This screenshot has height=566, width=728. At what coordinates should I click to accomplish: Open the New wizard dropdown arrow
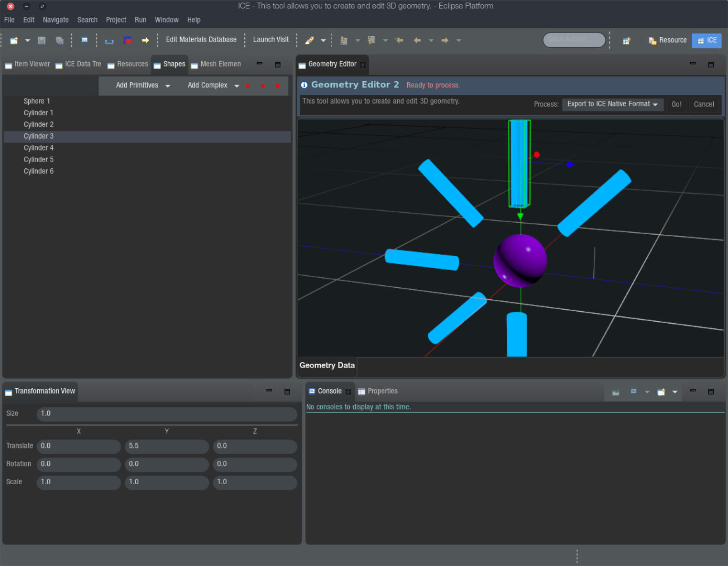pyautogui.click(x=27, y=41)
